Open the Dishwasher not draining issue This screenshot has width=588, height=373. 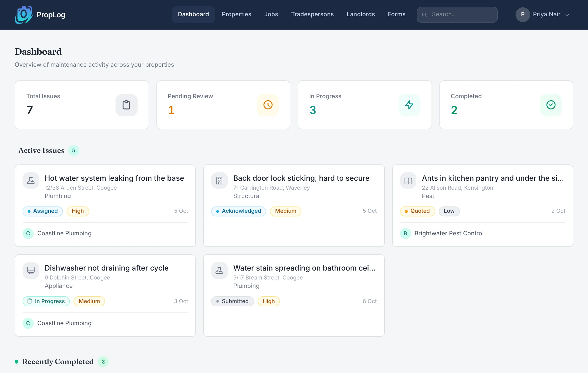pyautogui.click(x=105, y=296)
